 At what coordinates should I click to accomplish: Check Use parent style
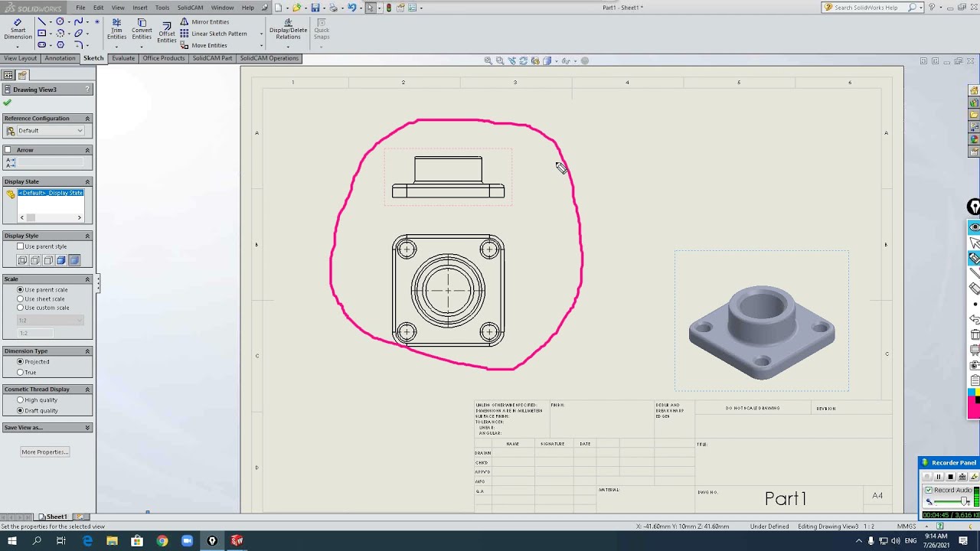click(21, 246)
